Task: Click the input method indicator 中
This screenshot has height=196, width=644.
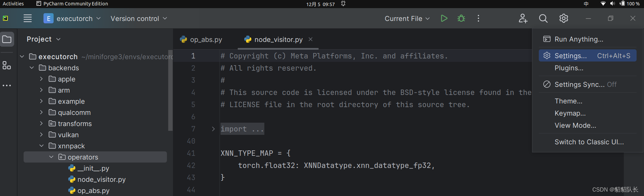Action: (586, 4)
